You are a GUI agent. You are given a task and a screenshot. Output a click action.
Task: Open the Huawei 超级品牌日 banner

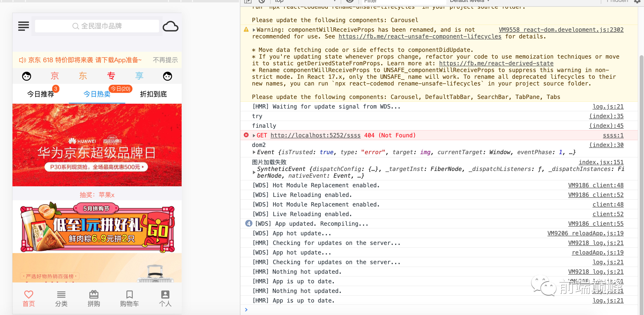click(97, 145)
